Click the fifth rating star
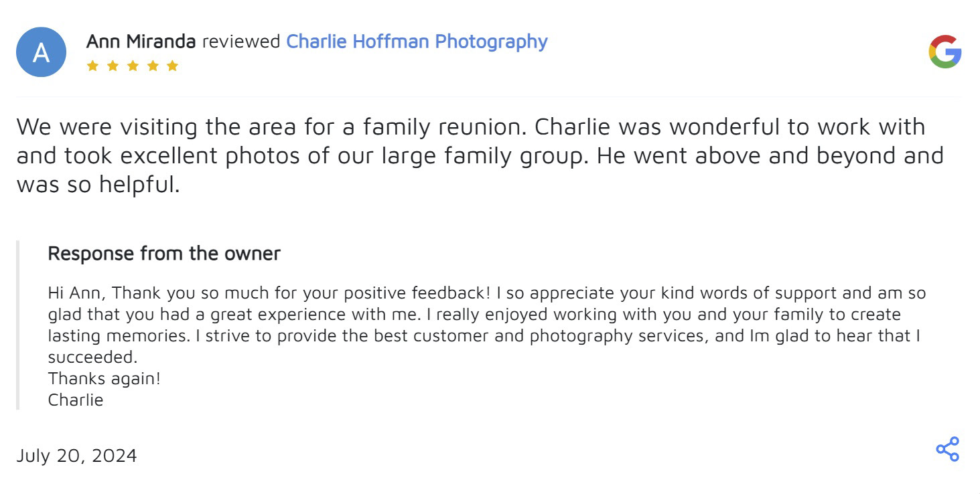The width and height of the screenshot is (980, 494). click(172, 66)
